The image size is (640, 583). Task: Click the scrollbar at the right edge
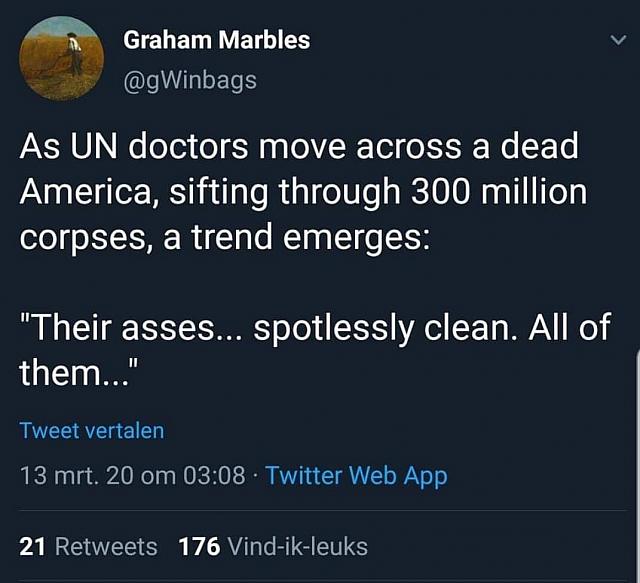coord(638,465)
